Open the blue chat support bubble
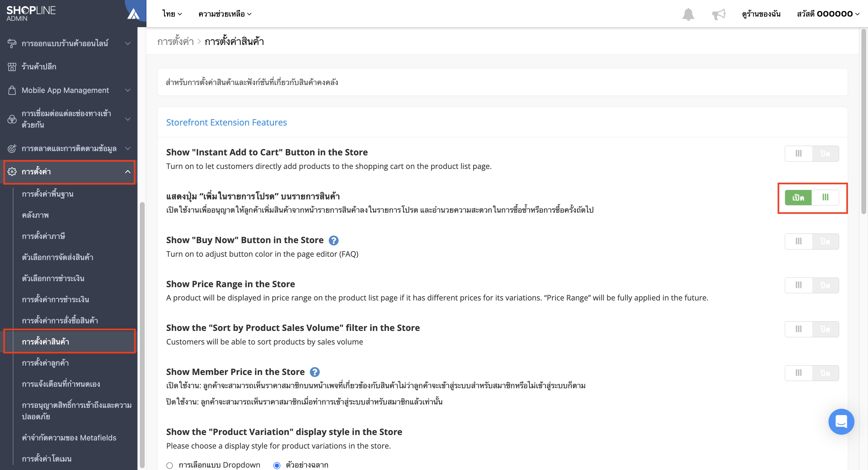The image size is (868, 470). click(x=841, y=421)
